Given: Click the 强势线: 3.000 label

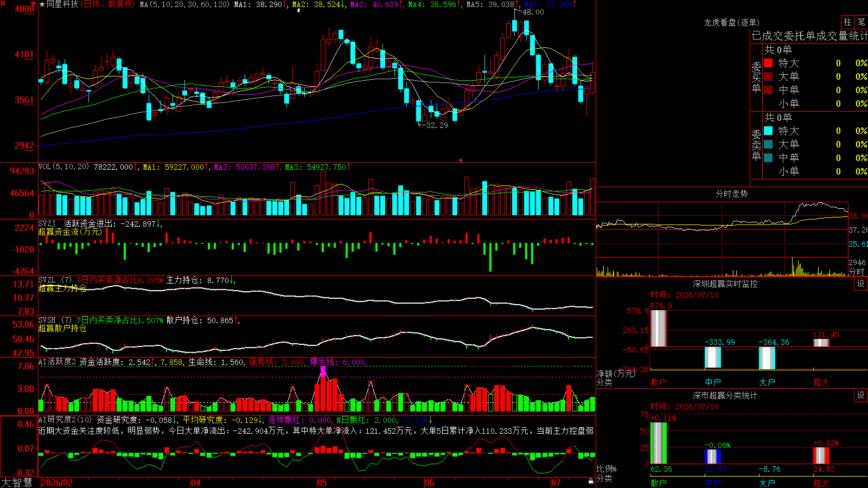Looking at the screenshot, I should [x=277, y=362].
